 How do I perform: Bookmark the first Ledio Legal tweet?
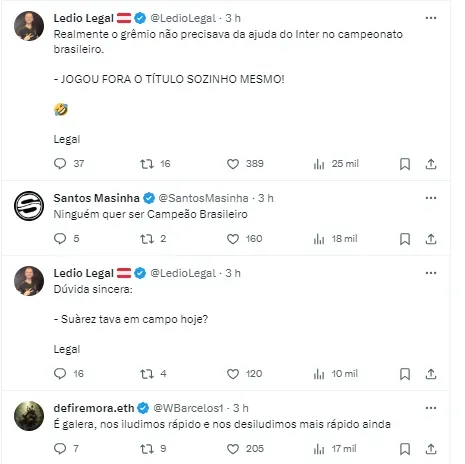pyautogui.click(x=405, y=164)
